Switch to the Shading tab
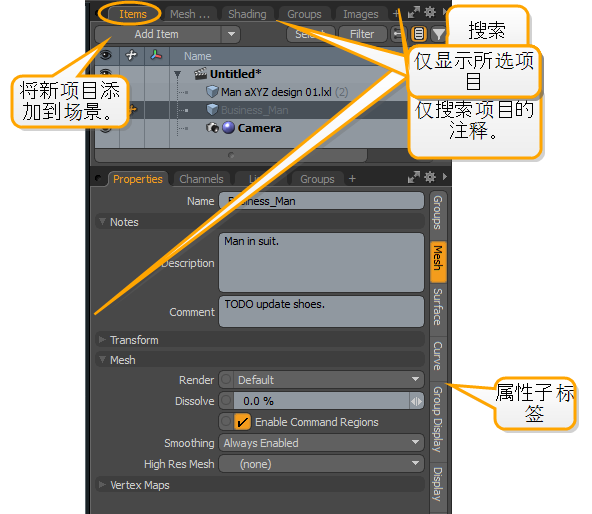 [247, 14]
